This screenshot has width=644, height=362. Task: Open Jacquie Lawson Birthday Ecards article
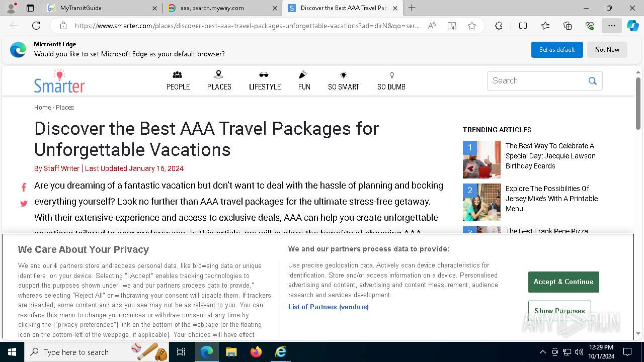pos(550,156)
